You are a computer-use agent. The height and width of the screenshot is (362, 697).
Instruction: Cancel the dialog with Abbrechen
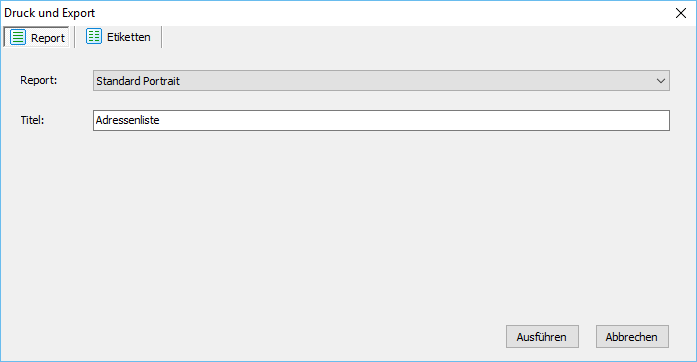pos(632,337)
